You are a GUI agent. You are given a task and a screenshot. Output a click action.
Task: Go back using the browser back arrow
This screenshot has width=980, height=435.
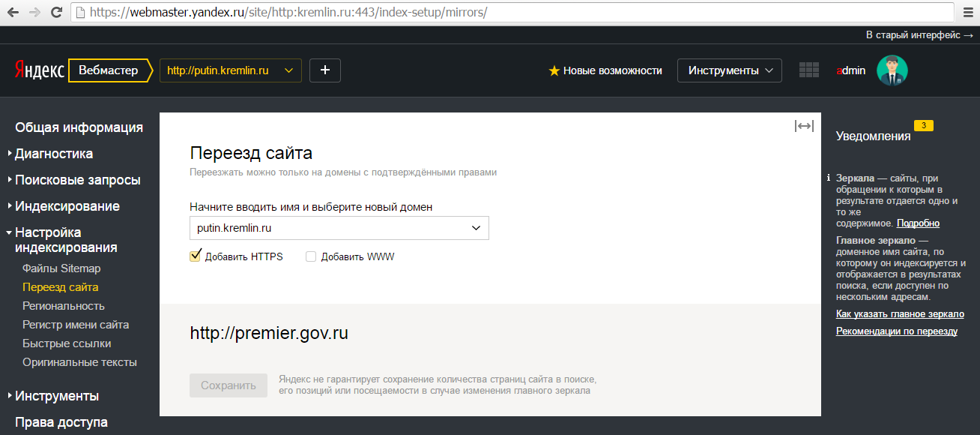point(11,12)
